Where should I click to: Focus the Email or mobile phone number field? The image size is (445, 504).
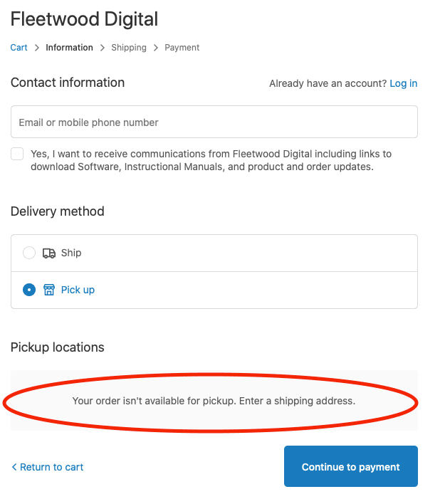[x=214, y=122]
